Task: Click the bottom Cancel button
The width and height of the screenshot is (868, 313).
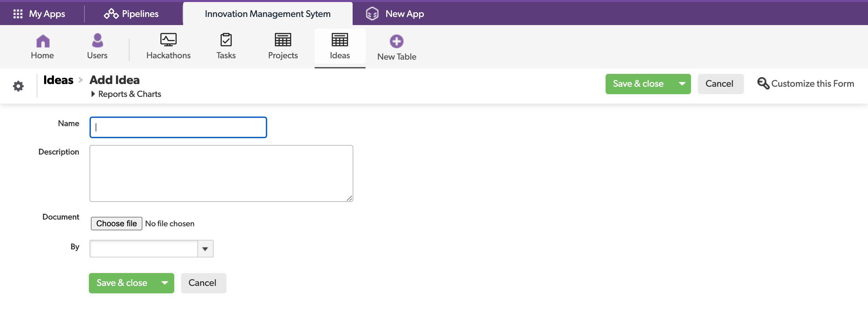Action: pyautogui.click(x=203, y=283)
